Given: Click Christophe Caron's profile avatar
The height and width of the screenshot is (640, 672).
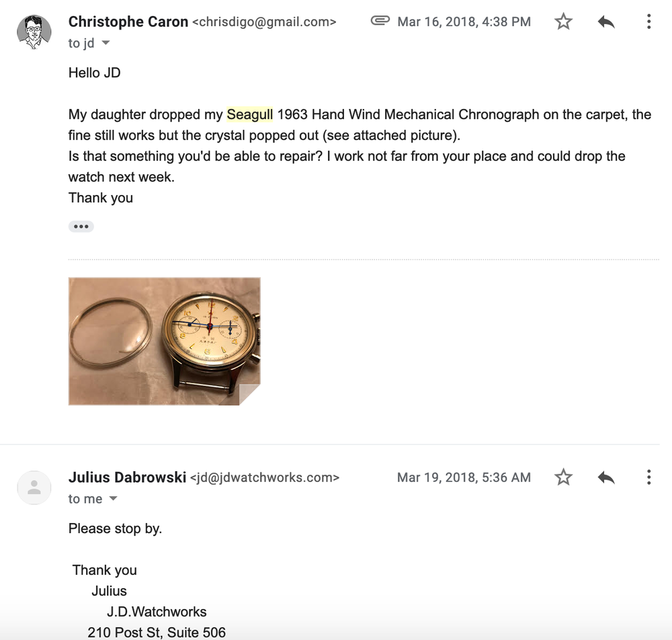Looking at the screenshot, I should coord(34,32).
